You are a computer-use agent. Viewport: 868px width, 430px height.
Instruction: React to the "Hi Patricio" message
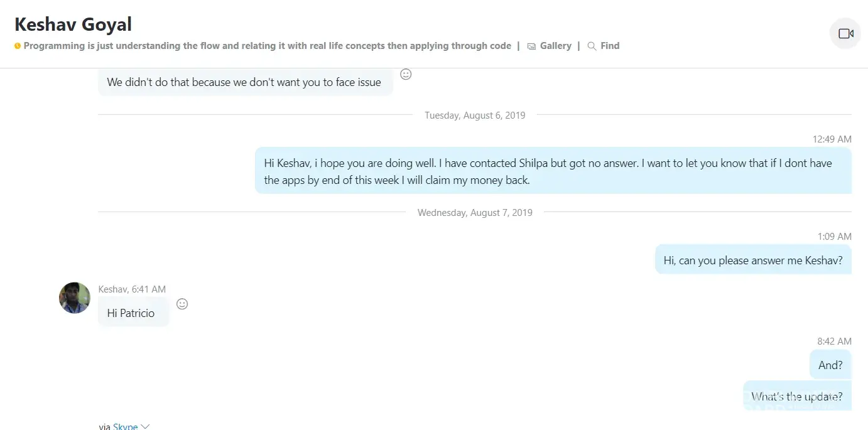pos(182,304)
